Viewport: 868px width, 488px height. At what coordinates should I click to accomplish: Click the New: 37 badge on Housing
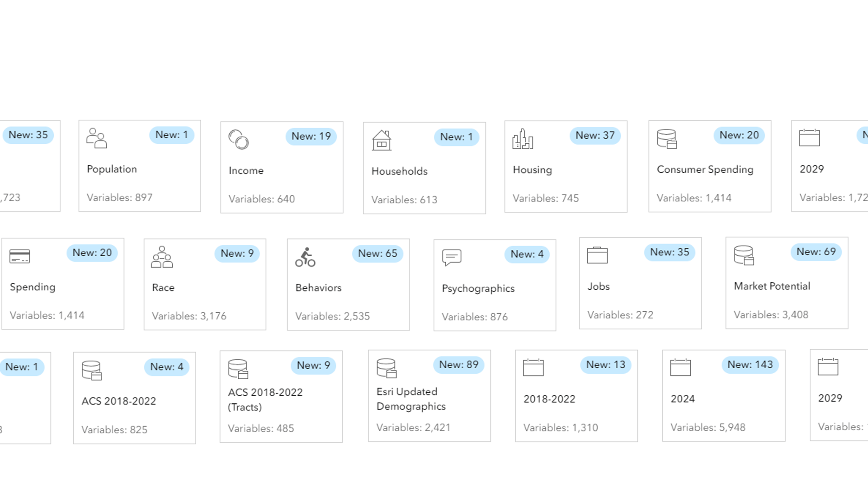pos(595,135)
